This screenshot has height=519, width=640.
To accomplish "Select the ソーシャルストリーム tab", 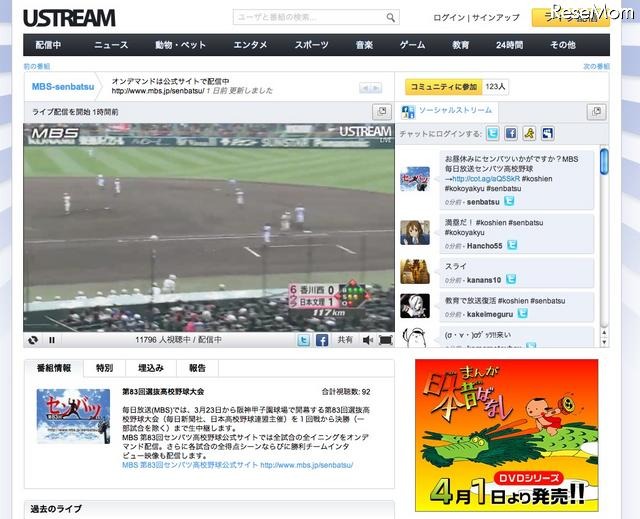I will point(447,111).
